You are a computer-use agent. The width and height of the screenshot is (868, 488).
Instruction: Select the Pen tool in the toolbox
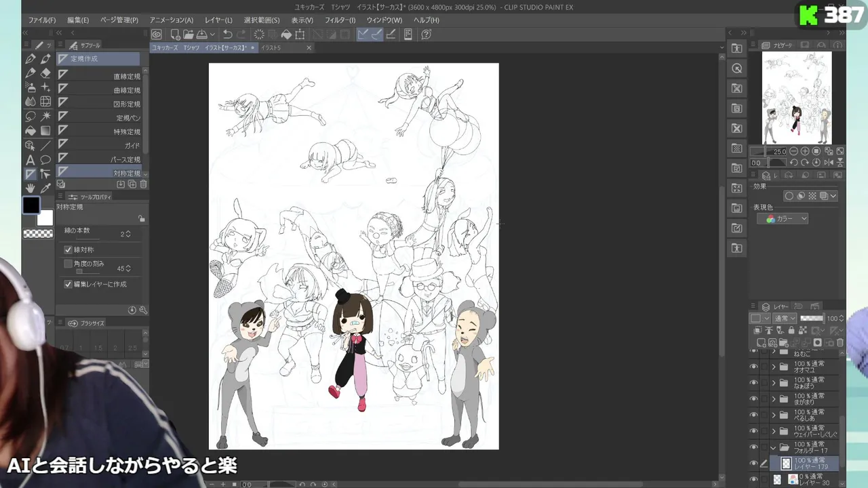31,59
